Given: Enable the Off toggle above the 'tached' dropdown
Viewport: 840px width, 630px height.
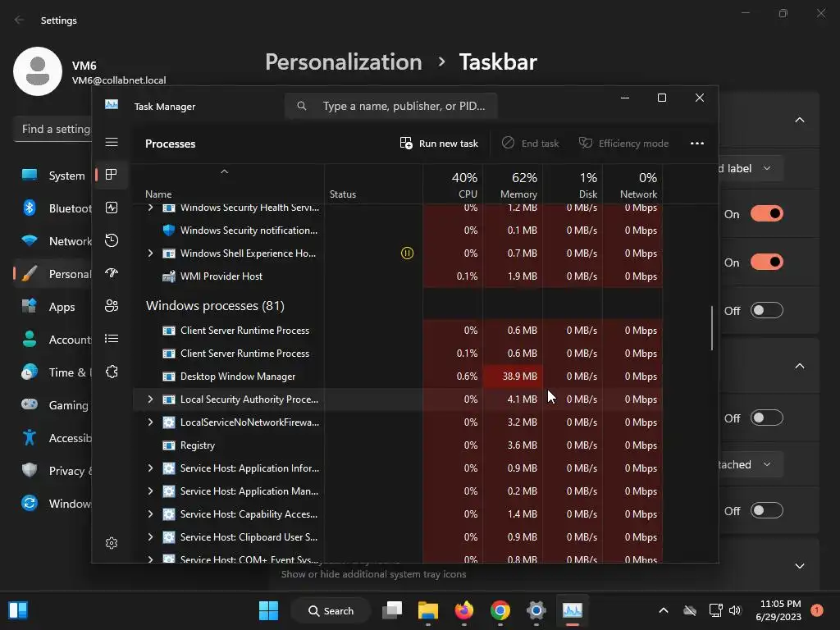Looking at the screenshot, I should click(767, 418).
